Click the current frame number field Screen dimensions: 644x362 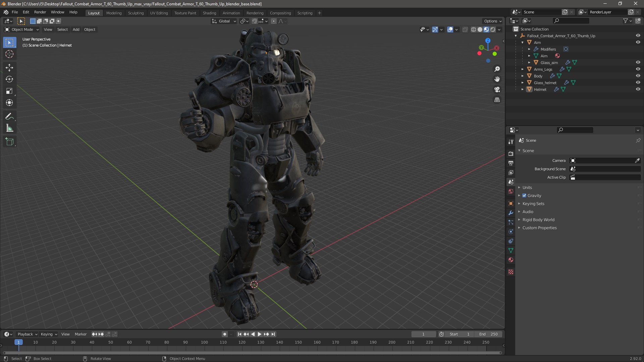click(423, 334)
